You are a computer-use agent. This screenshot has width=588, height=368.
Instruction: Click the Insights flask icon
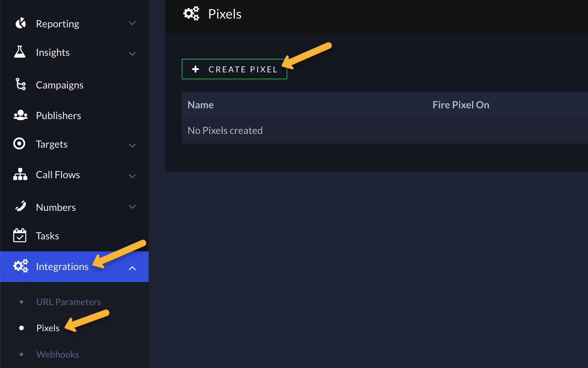(20, 52)
